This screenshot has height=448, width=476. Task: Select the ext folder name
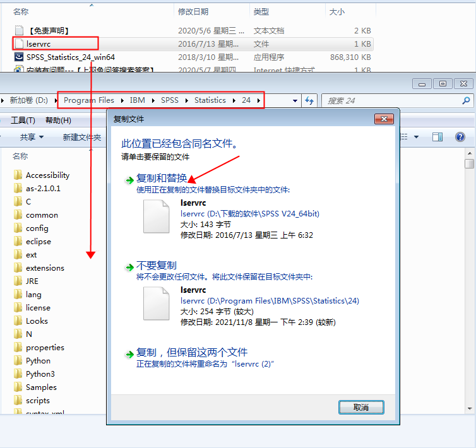[32, 255]
